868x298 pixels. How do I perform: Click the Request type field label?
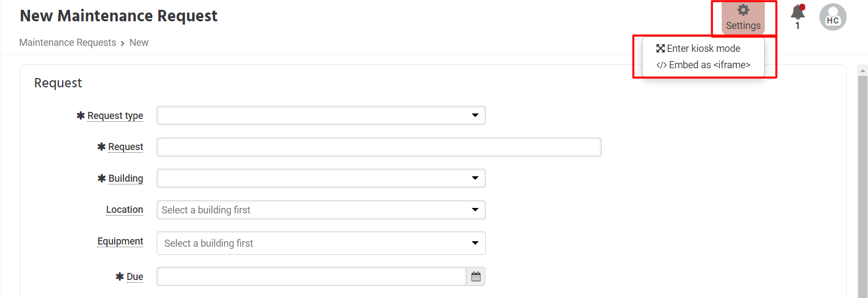115,116
